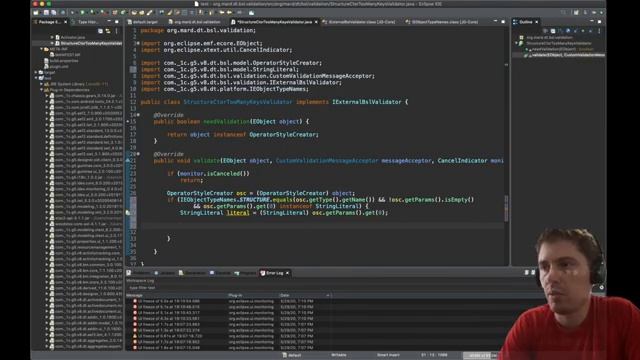Viewport: 640px width, 360px height.
Task: Sort Error Log by the Message column
Action: pos(176,295)
